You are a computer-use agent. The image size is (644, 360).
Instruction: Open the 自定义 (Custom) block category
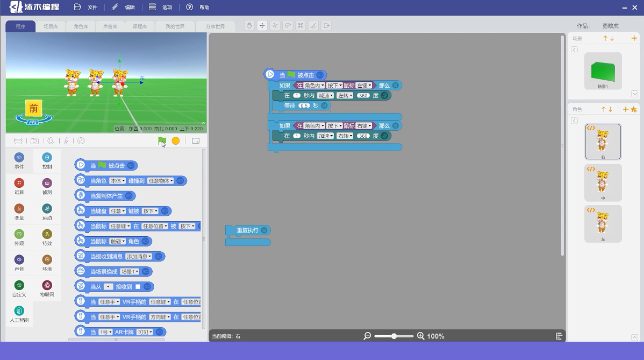click(x=19, y=288)
